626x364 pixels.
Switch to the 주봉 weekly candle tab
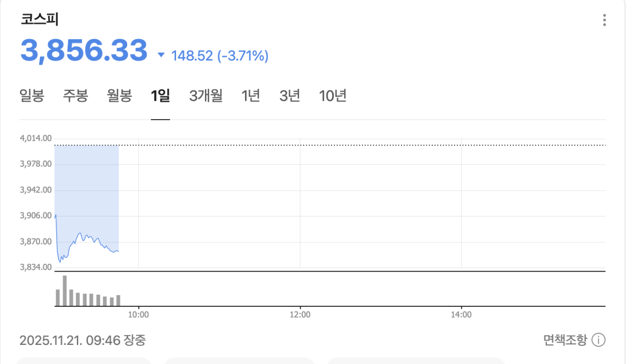point(75,96)
